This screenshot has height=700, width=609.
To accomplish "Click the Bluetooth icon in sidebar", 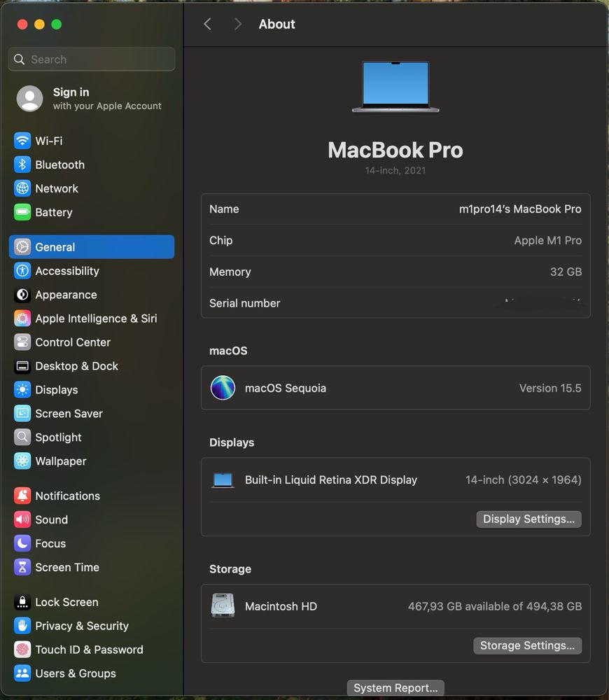I will point(22,164).
